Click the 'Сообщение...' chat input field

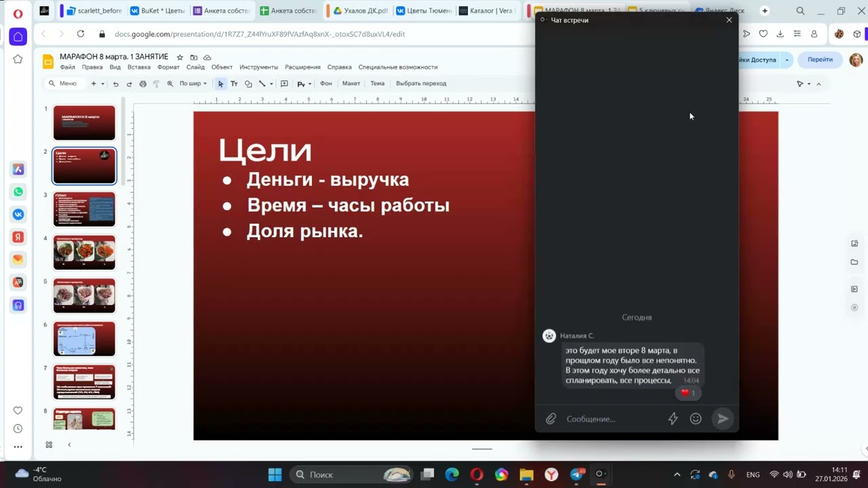613,419
